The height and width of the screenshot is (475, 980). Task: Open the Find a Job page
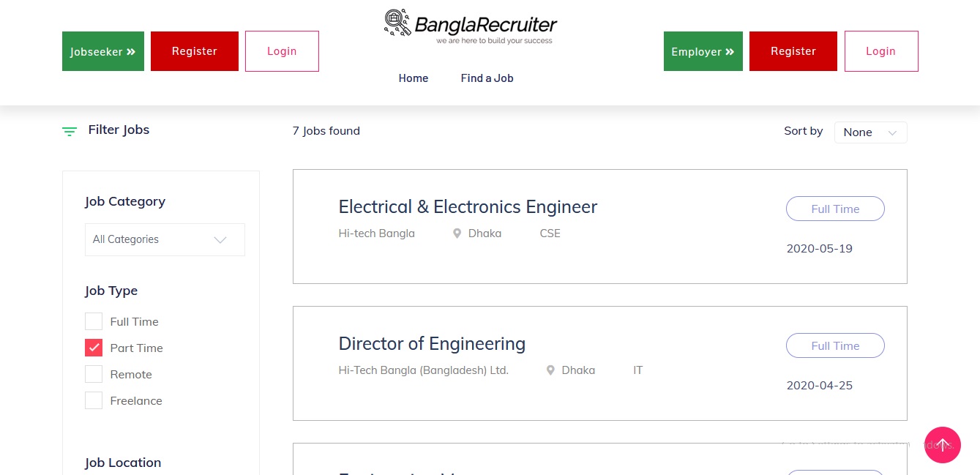pyautogui.click(x=487, y=78)
